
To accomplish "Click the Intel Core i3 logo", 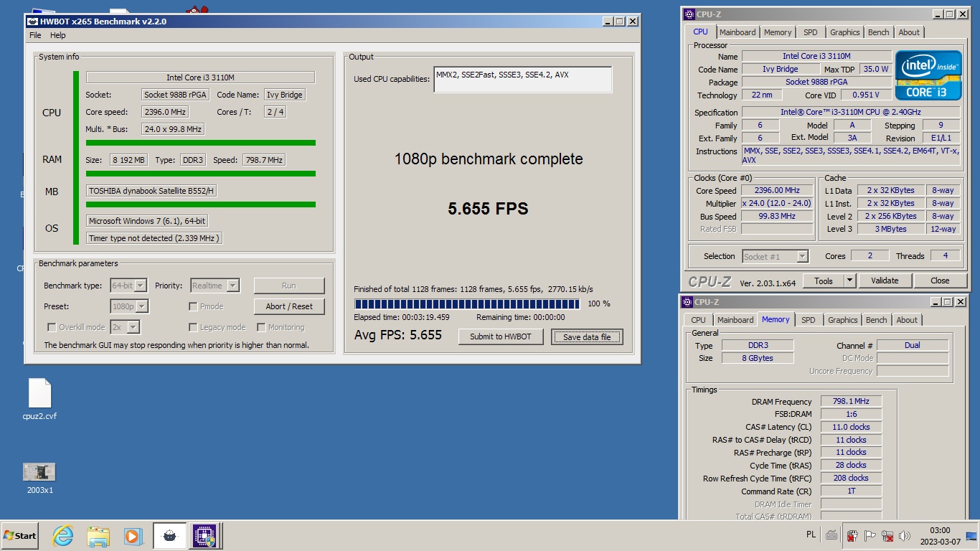I will tap(928, 75).
